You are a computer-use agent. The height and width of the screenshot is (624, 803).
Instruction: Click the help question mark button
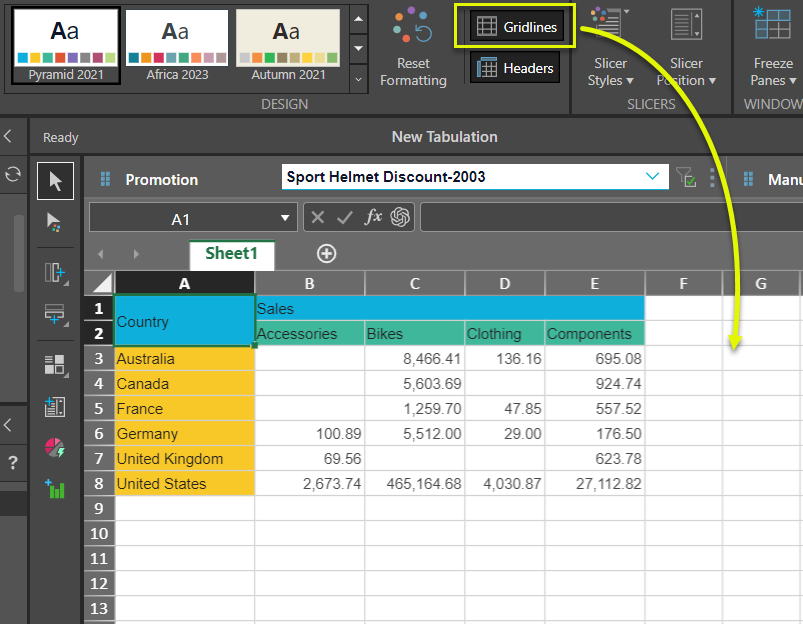coord(13,463)
